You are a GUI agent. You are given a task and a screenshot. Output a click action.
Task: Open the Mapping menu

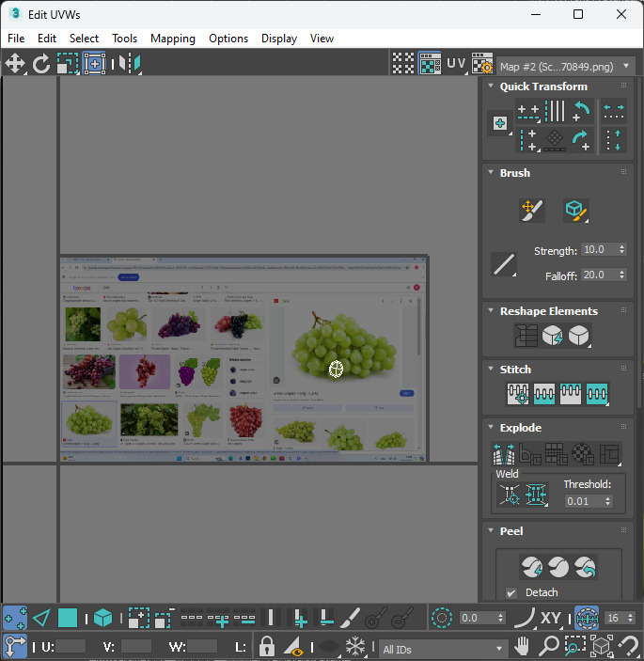[x=173, y=39]
